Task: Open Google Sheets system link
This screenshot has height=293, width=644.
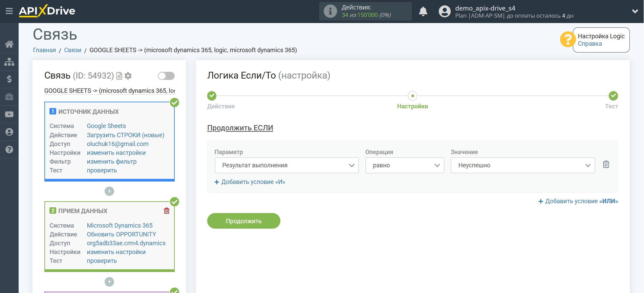Action: 106,126
